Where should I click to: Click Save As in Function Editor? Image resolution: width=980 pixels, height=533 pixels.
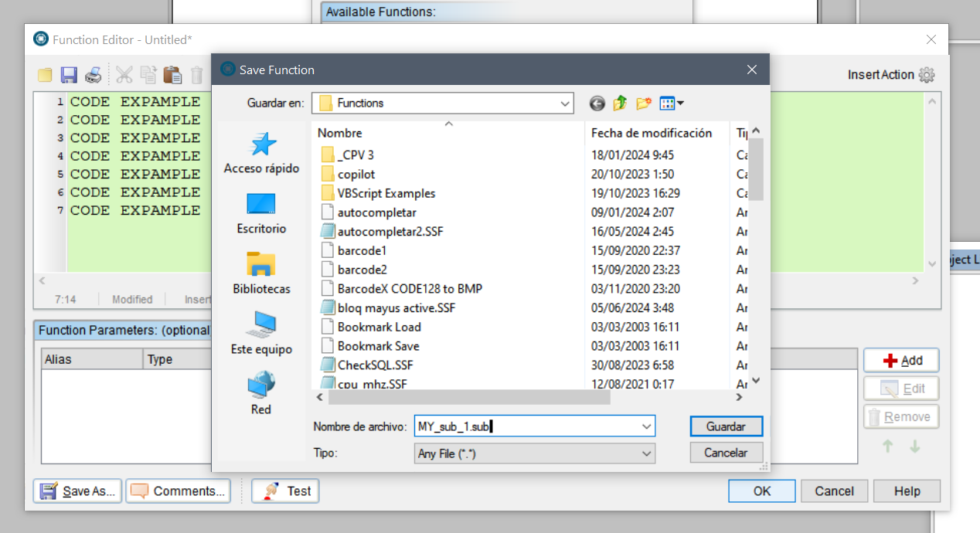click(77, 491)
